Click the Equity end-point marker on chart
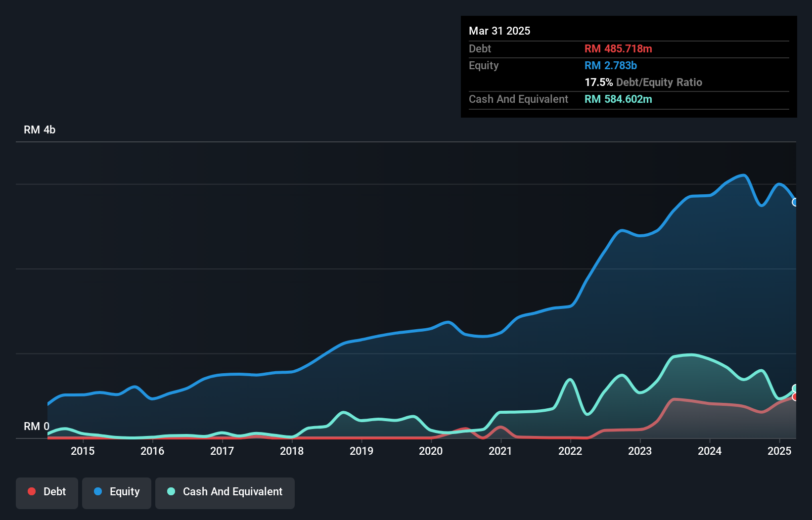Viewport: 812px width, 520px height. point(795,202)
